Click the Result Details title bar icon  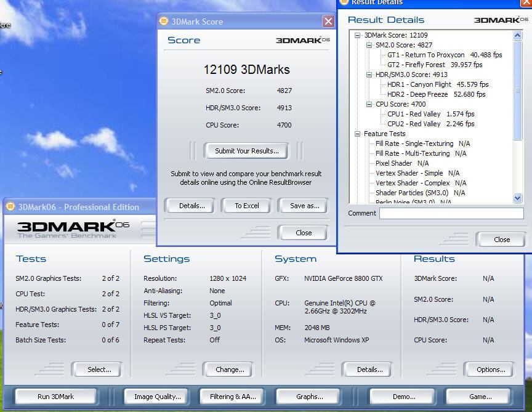[344, 2]
